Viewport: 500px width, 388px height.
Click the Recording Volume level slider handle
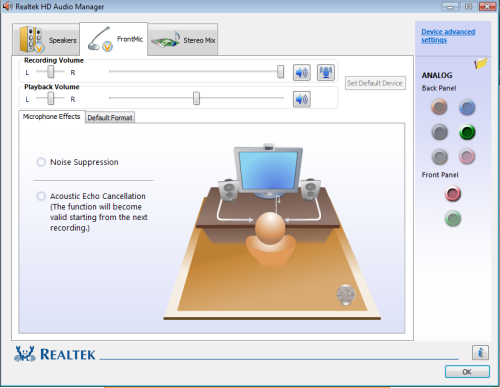(281, 71)
